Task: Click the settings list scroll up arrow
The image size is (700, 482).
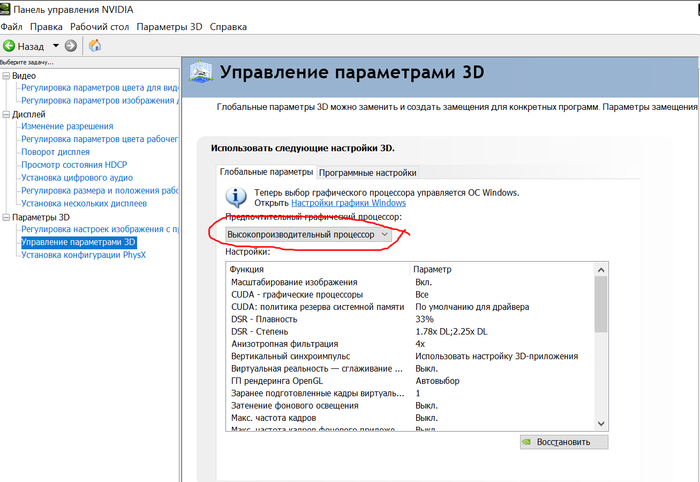Action: (x=601, y=270)
